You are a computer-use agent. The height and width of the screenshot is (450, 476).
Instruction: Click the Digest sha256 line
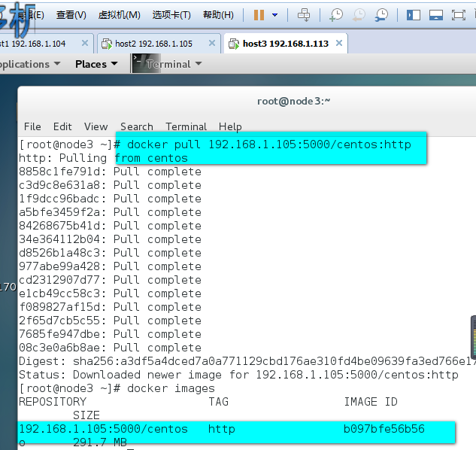pyautogui.click(x=247, y=361)
